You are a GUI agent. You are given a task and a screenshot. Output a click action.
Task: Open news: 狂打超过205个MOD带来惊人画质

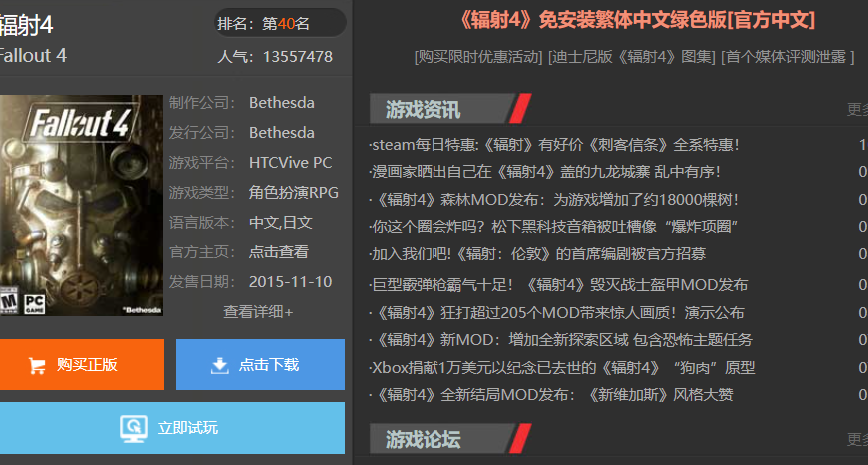click(x=557, y=313)
